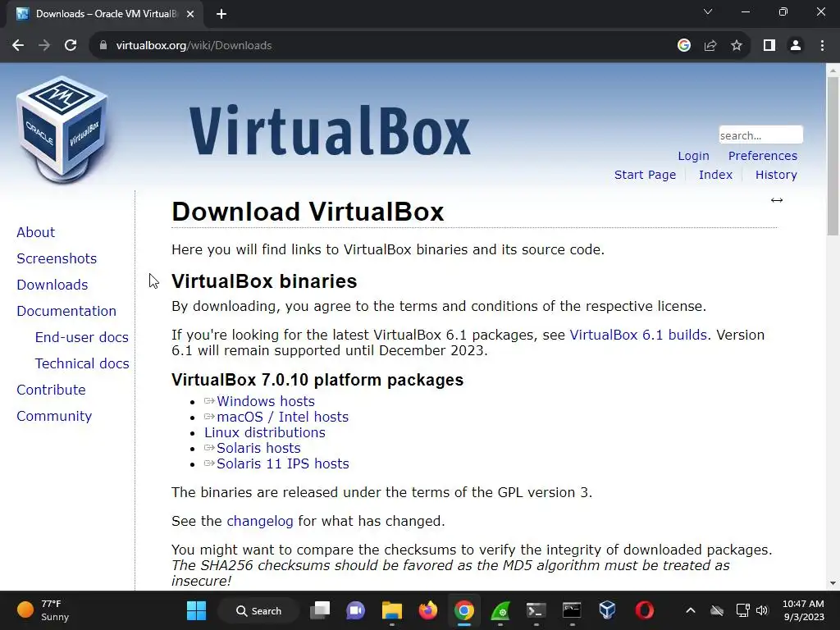Open a new tab with the plus button
This screenshot has width=840, height=630.
[221, 14]
